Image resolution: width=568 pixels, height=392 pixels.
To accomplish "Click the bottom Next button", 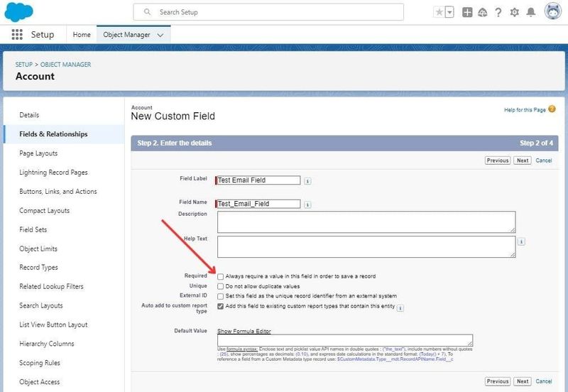I will click(x=523, y=381).
